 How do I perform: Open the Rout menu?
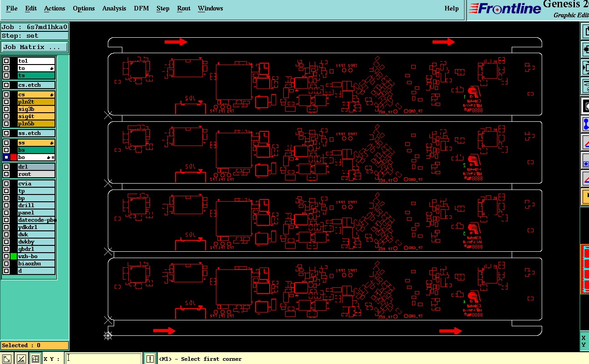pyautogui.click(x=184, y=8)
